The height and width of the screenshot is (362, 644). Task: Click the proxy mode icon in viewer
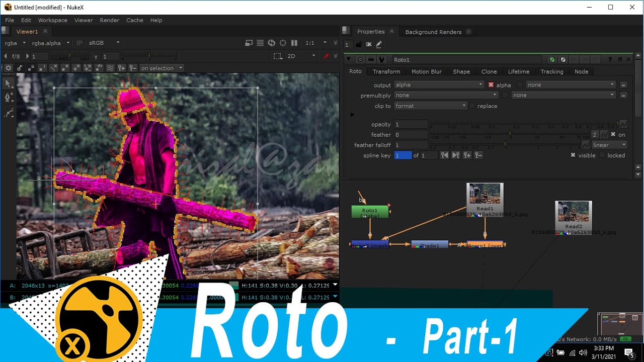click(x=249, y=43)
